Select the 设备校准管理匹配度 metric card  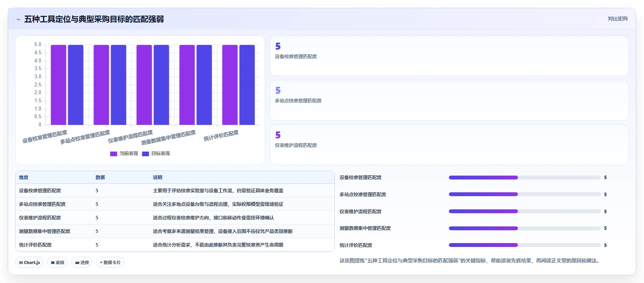(449, 56)
